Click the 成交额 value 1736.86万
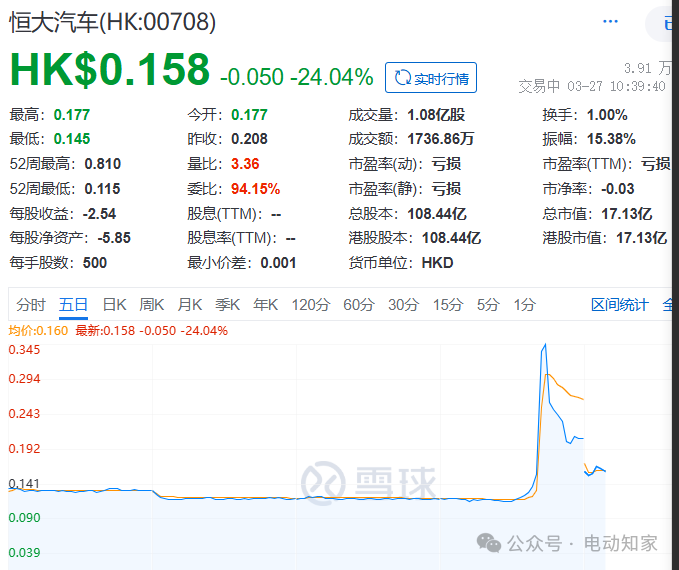This screenshot has height=570, width=679. (x=441, y=139)
